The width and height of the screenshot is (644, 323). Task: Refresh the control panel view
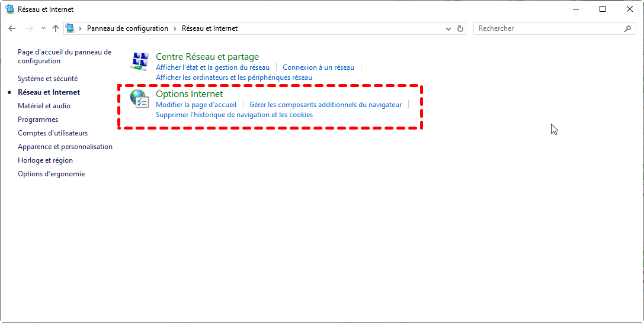(x=461, y=28)
